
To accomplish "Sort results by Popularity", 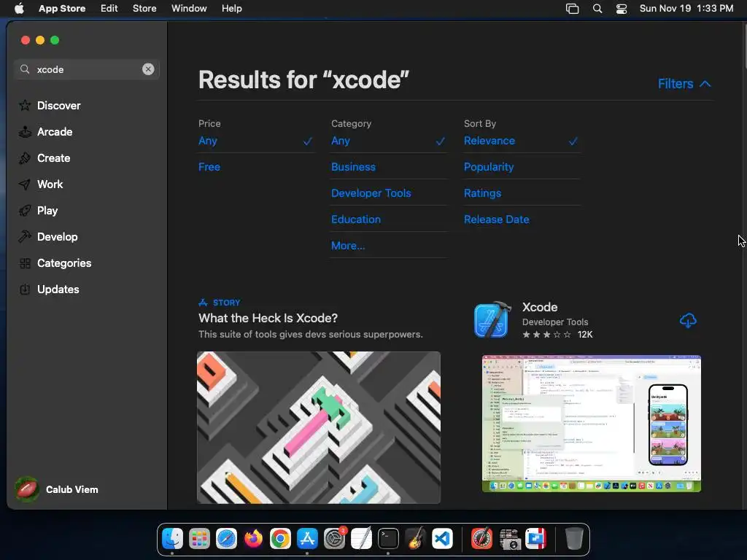I will (489, 167).
